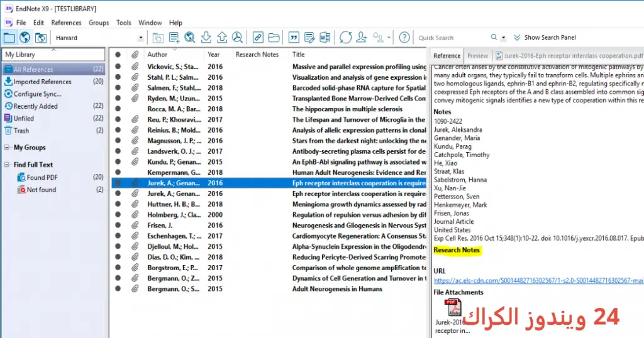Screen dimensions: 644x338
Task: Toggle read status dot for Rocca row
Action: (118, 109)
